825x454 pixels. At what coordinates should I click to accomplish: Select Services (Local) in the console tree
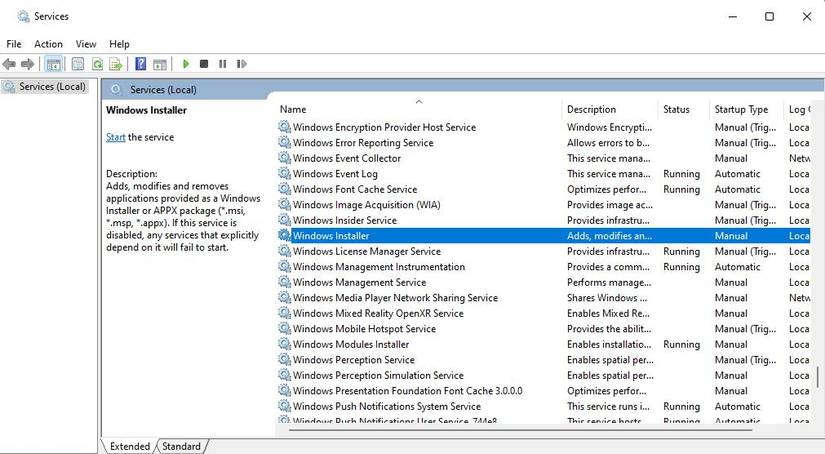[x=52, y=86]
